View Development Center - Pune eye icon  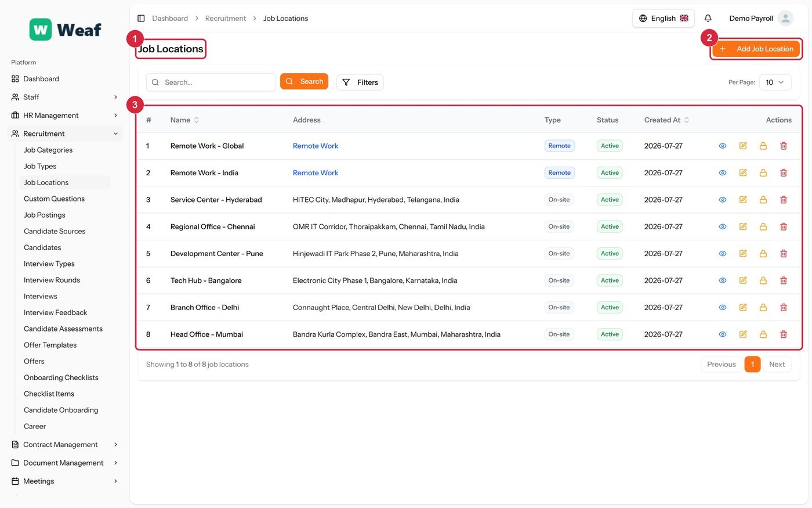tap(723, 254)
